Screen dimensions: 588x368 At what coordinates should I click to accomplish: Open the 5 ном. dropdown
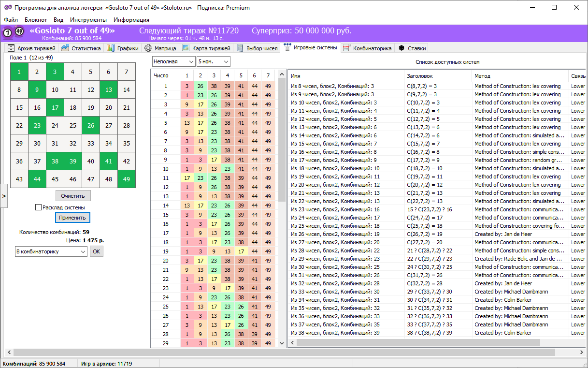[226, 61]
